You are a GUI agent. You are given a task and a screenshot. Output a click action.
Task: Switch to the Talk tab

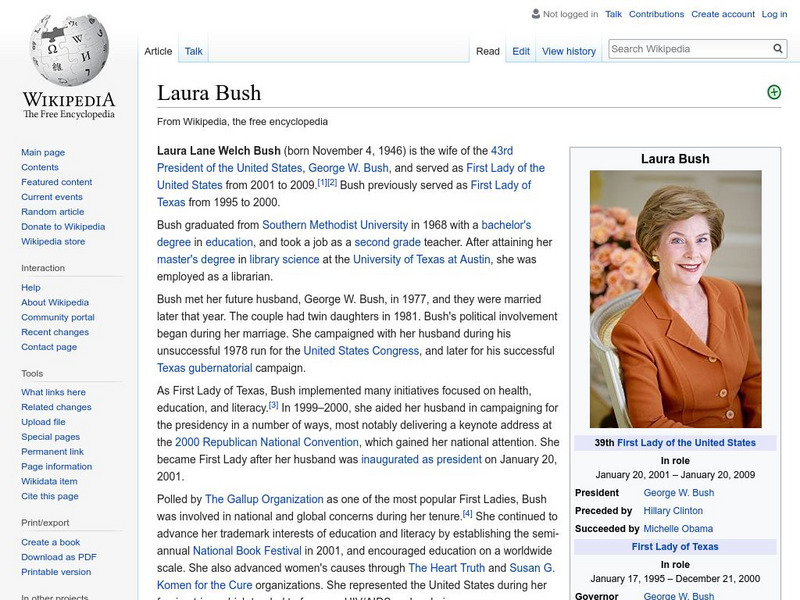[192, 50]
